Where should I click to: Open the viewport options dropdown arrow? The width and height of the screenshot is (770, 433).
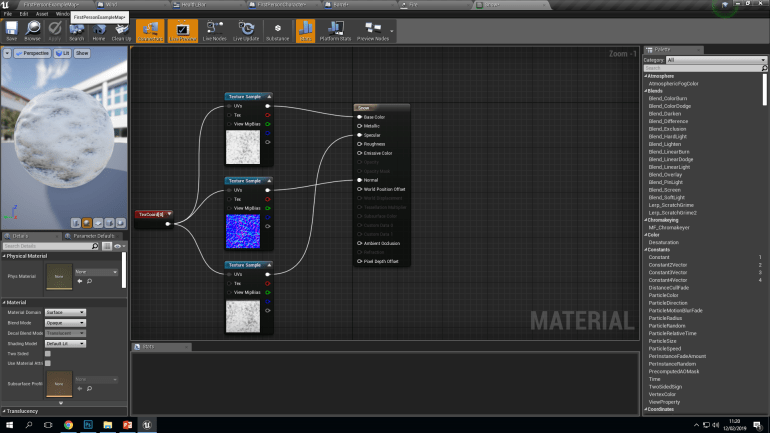[7, 53]
